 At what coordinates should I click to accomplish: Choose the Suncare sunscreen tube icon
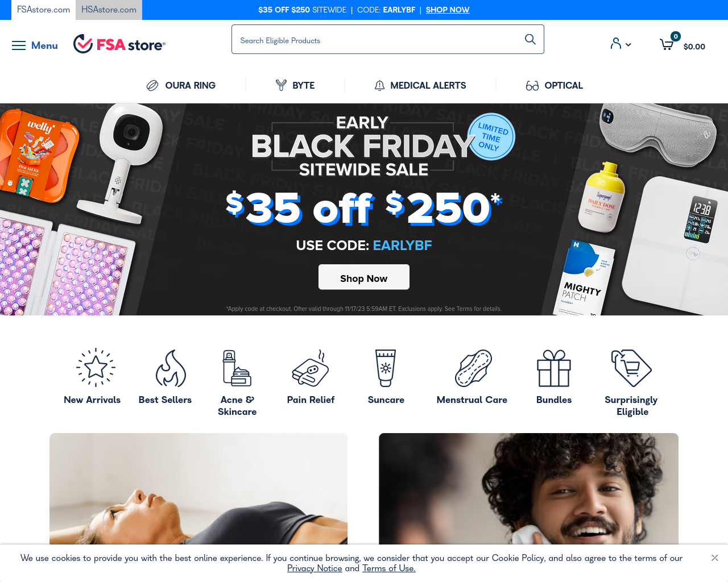386,368
